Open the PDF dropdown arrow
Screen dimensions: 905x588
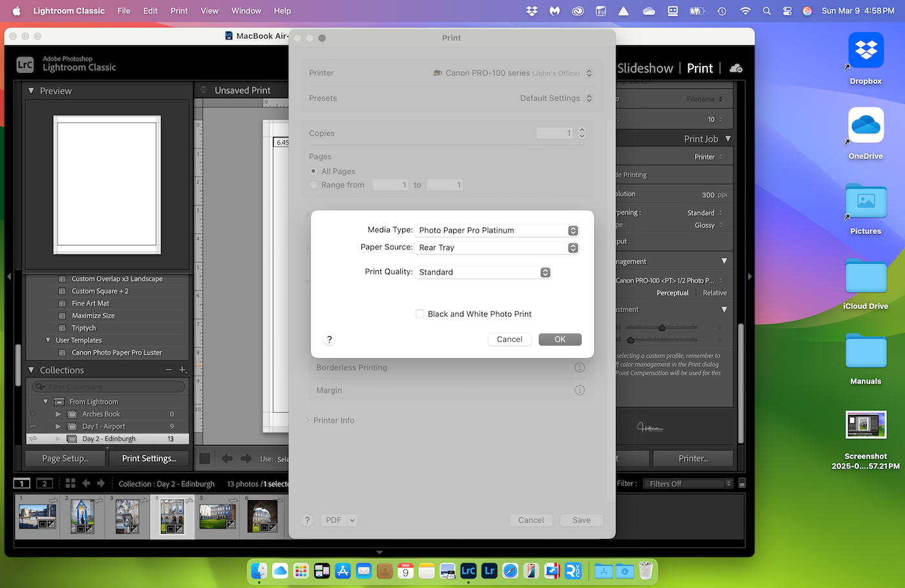click(352, 520)
